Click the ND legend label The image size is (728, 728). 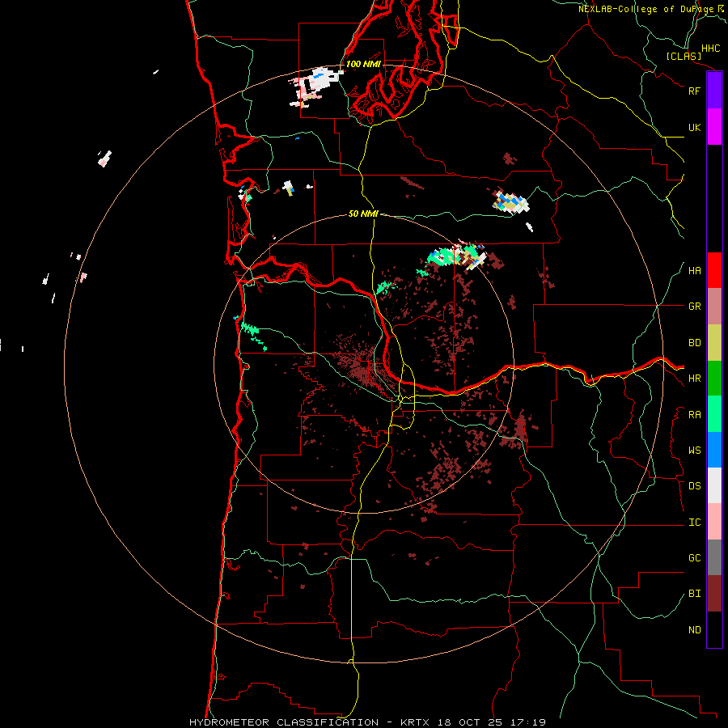[x=694, y=630]
